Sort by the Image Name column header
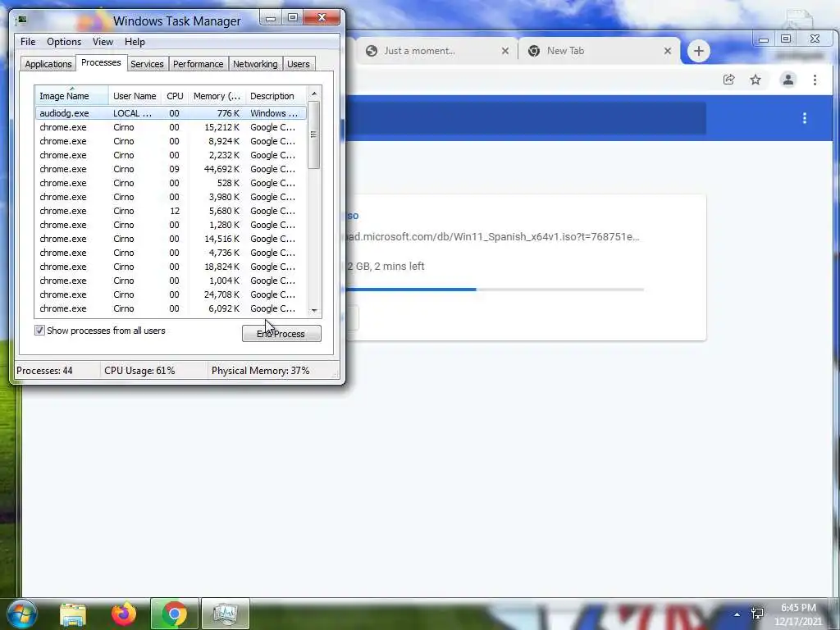Viewport: 840px width, 630px height. click(72, 96)
